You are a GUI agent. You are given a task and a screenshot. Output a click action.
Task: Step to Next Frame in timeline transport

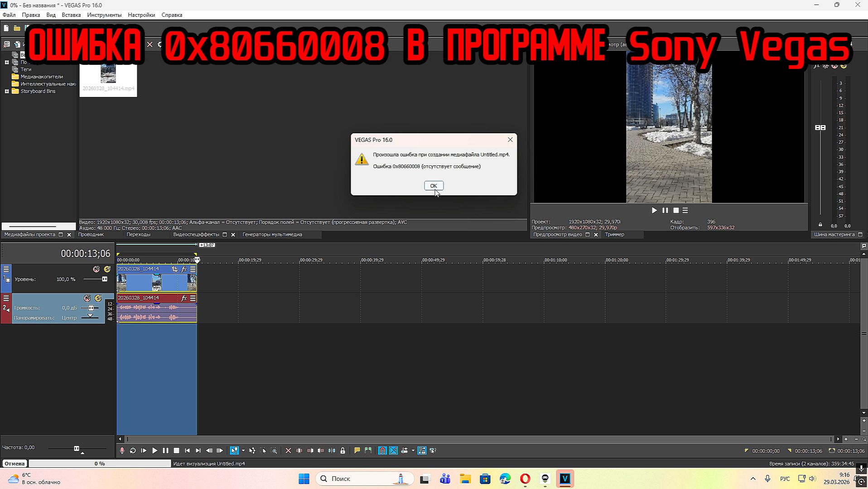click(220, 450)
